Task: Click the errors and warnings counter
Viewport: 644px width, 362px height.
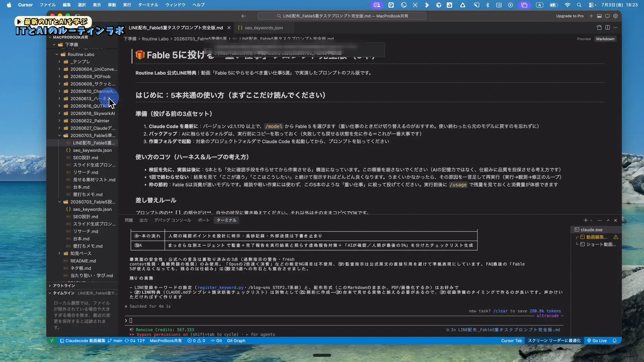Action: click(x=196, y=341)
